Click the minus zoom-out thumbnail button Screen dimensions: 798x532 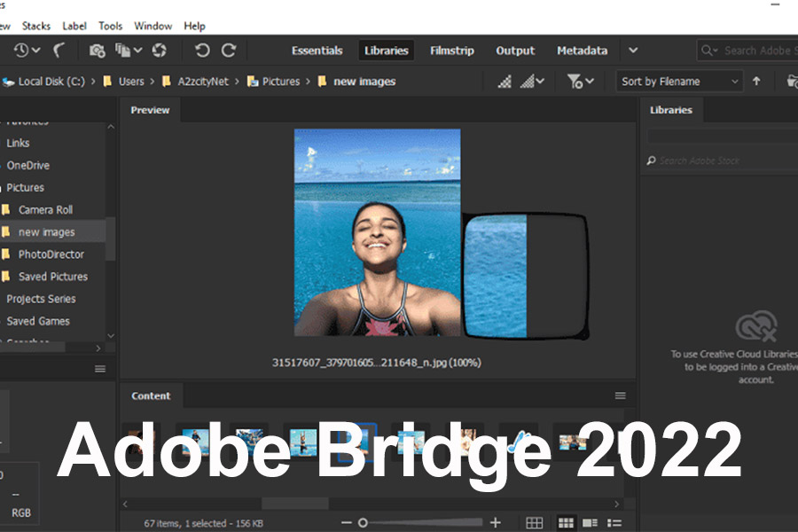tap(346, 523)
